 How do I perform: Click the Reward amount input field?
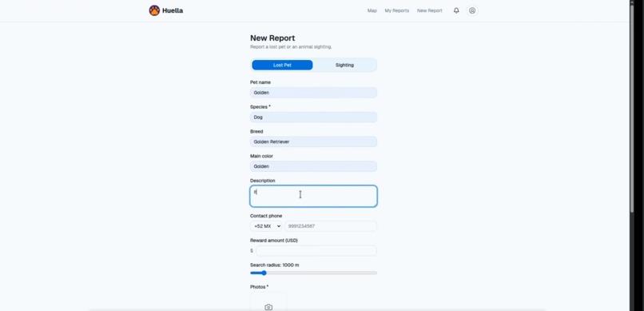tap(316, 250)
